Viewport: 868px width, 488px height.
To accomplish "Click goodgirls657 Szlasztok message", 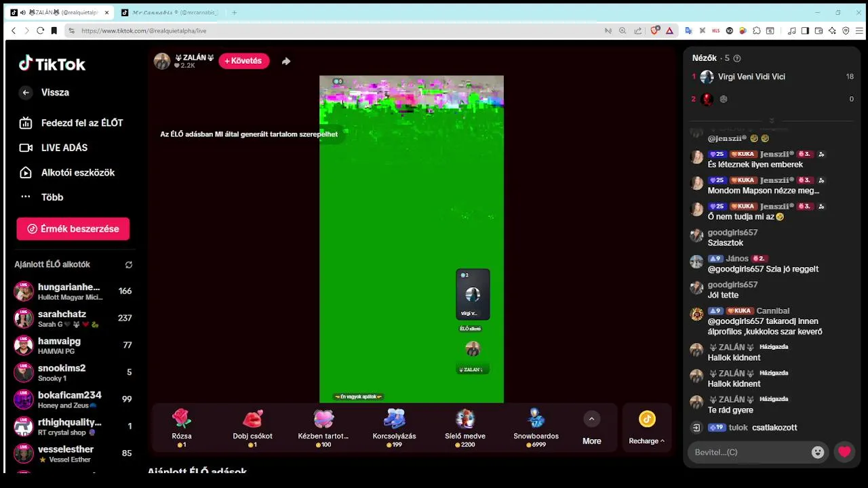I will pos(725,243).
